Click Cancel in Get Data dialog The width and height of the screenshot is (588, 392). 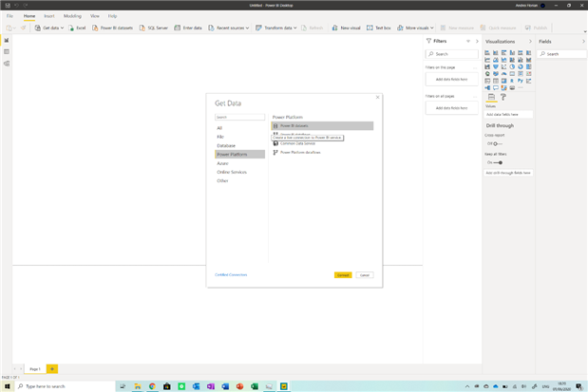click(365, 275)
